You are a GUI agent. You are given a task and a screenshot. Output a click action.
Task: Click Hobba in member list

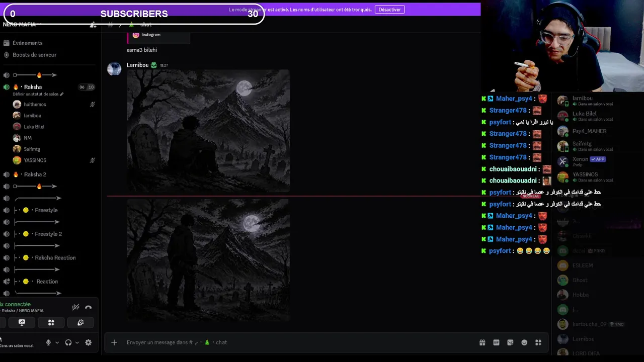(x=580, y=295)
